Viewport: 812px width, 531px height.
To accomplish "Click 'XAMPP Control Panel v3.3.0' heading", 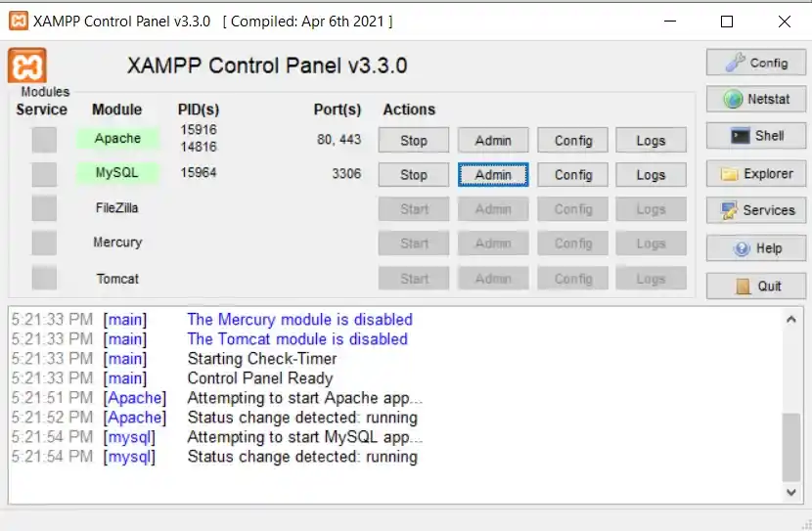I will (x=267, y=66).
